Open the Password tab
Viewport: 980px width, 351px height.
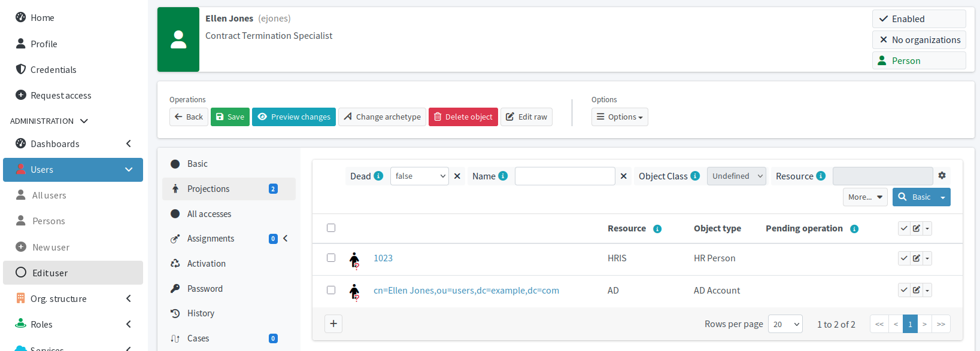coord(229,289)
